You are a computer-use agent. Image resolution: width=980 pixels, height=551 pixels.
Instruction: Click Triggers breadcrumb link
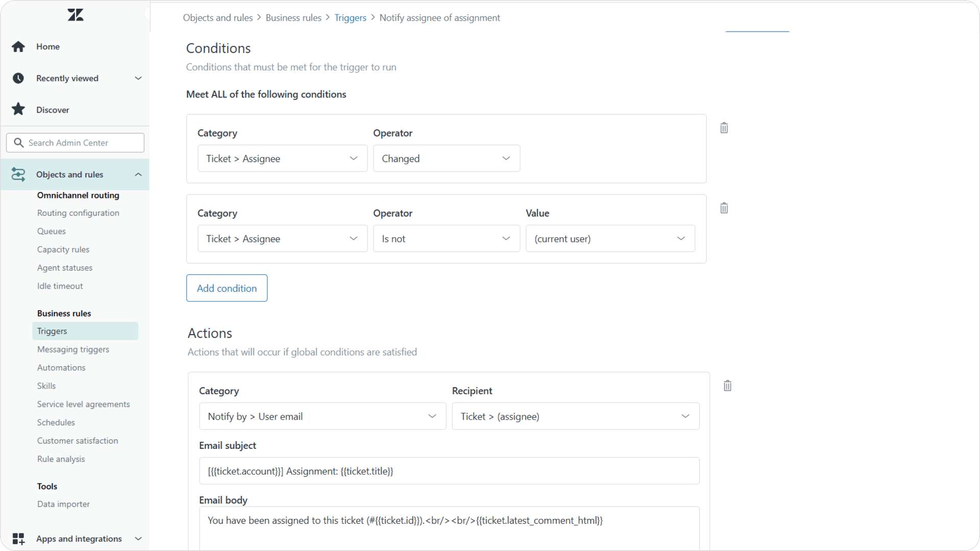[350, 18]
